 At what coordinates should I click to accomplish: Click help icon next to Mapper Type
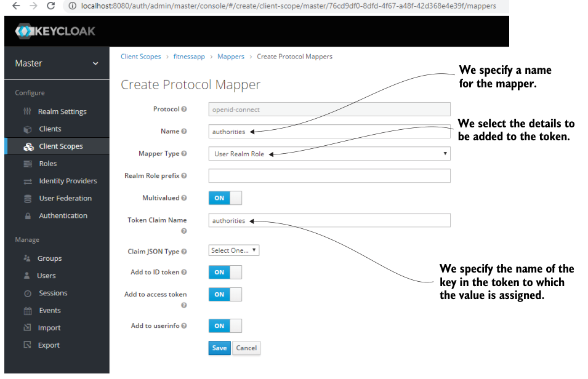coord(184,153)
